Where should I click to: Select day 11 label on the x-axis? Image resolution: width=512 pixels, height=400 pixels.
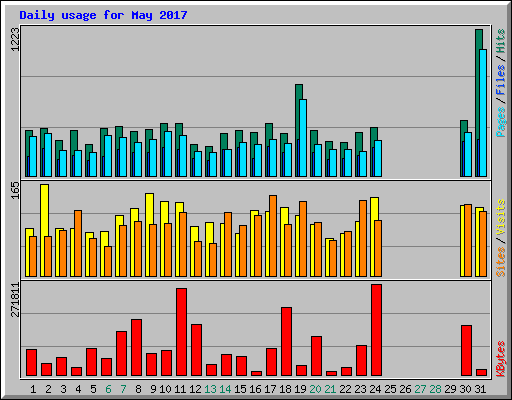(x=180, y=389)
